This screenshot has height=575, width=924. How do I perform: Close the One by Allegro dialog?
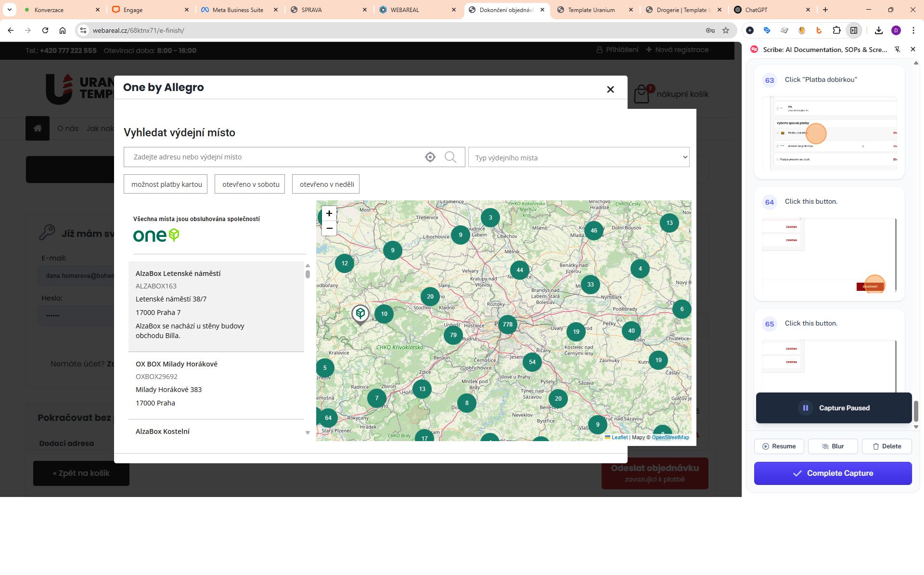pyautogui.click(x=610, y=90)
